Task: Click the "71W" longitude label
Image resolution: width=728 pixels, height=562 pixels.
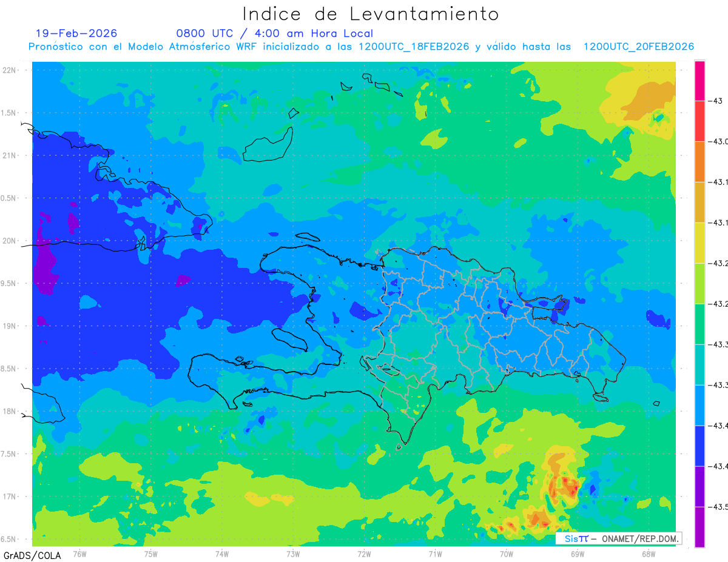Action: pos(435,554)
